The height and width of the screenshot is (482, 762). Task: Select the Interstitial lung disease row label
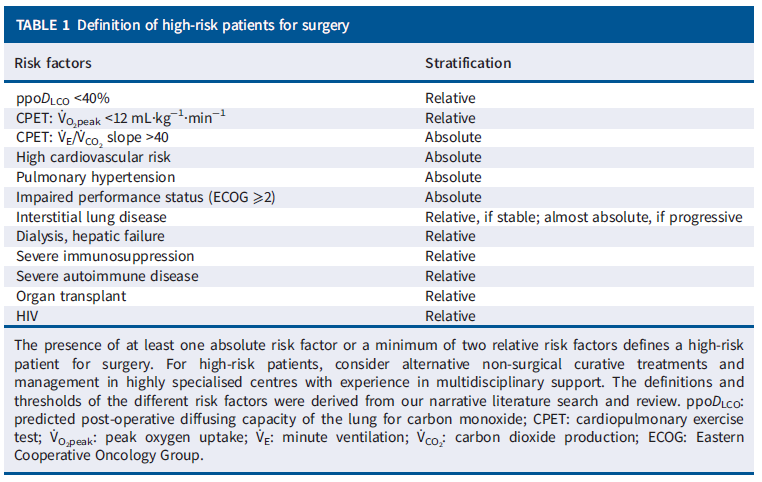coord(90,217)
